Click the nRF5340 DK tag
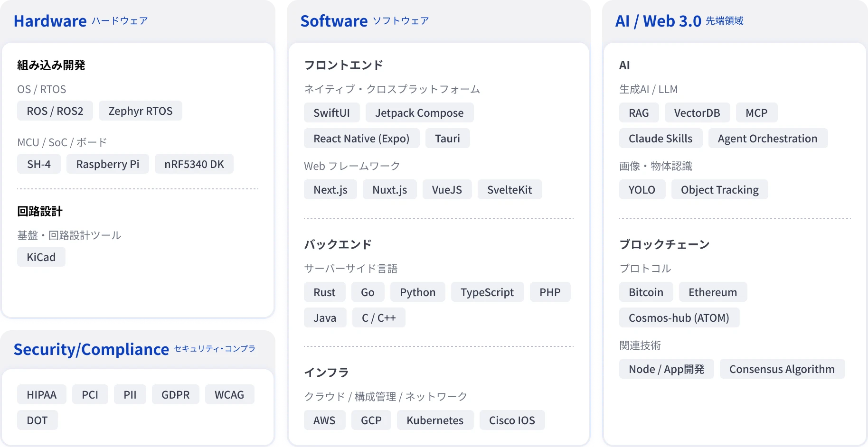 (x=194, y=164)
